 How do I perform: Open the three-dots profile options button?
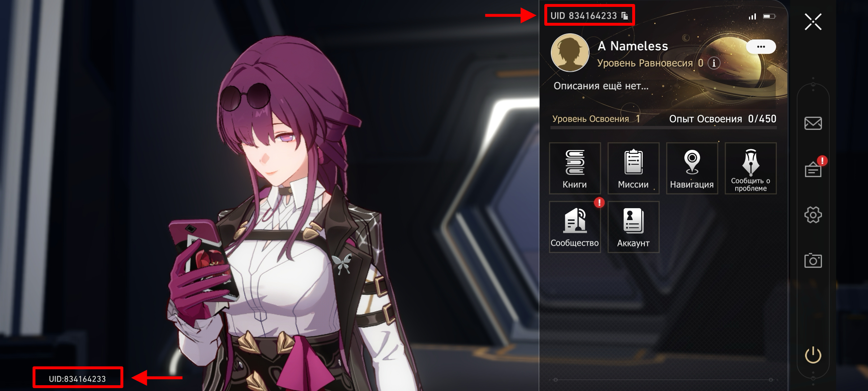click(761, 47)
